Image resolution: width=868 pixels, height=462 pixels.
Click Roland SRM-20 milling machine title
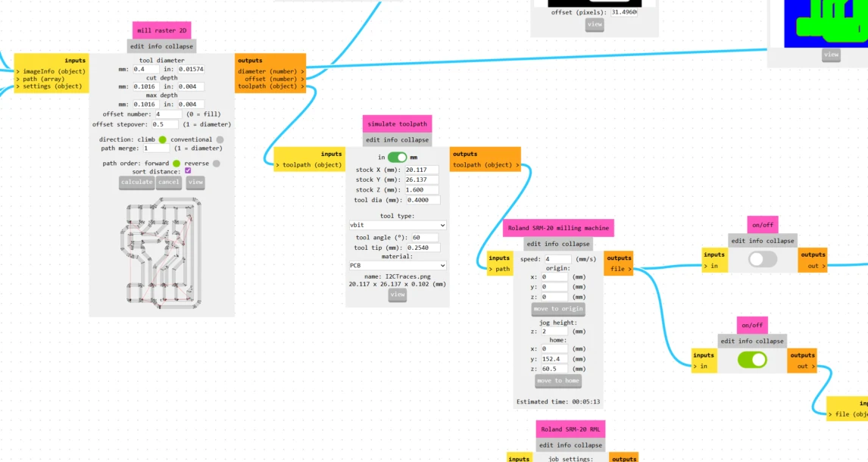[x=558, y=228]
